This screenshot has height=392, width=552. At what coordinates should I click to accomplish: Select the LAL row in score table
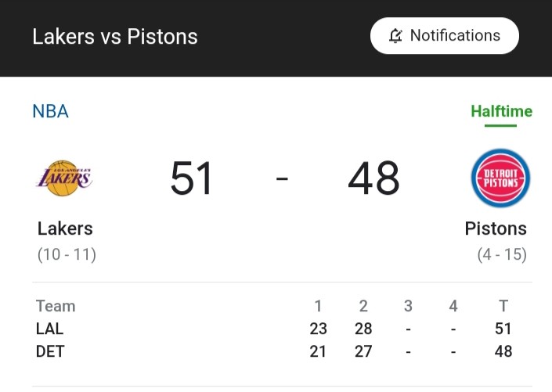pos(274,329)
